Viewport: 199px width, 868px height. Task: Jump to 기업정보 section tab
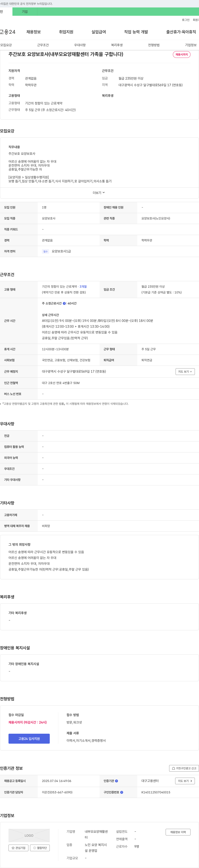191,45
